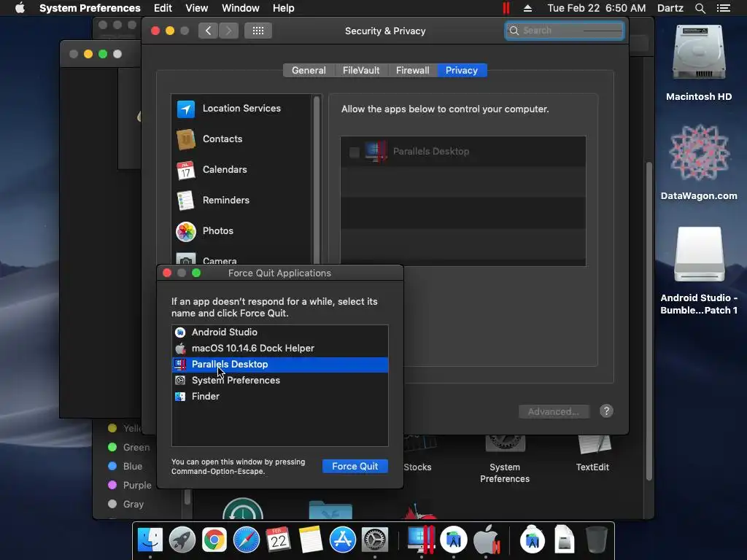Click the privacy category list scrollbar
The width and height of the screenshot is (747, 560).
pos(317,179)
